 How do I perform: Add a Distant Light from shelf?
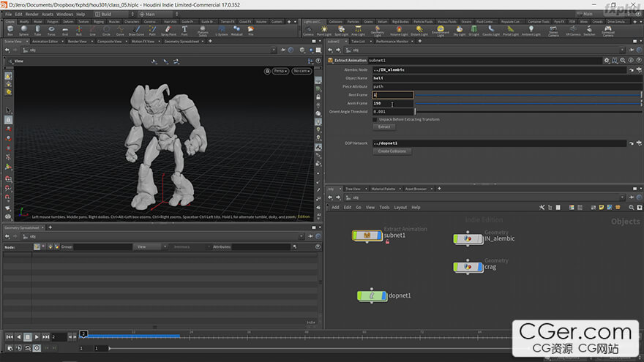[419, 31]
